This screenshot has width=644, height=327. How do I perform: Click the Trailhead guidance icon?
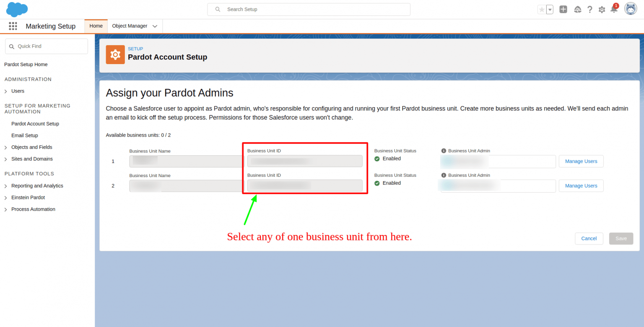pyautogui.click(x=577, y=9)
